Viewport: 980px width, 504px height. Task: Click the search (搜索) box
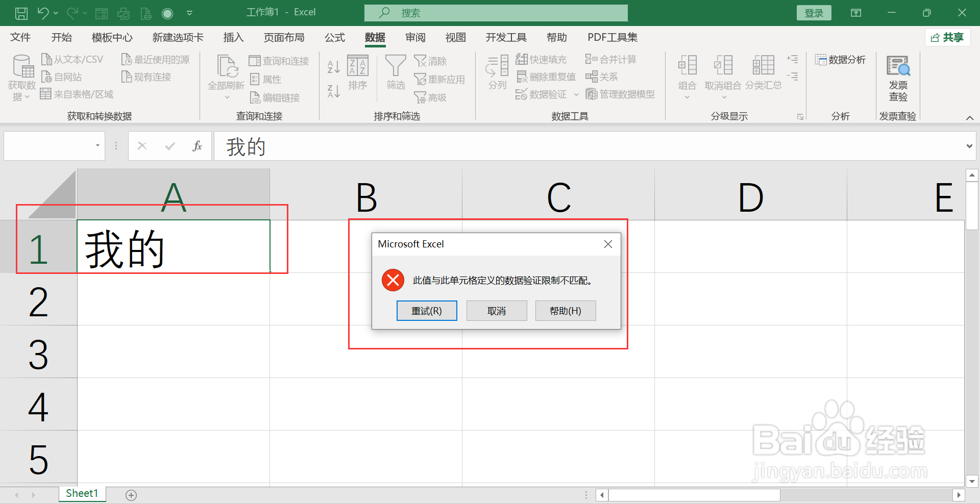pos(496,13)
